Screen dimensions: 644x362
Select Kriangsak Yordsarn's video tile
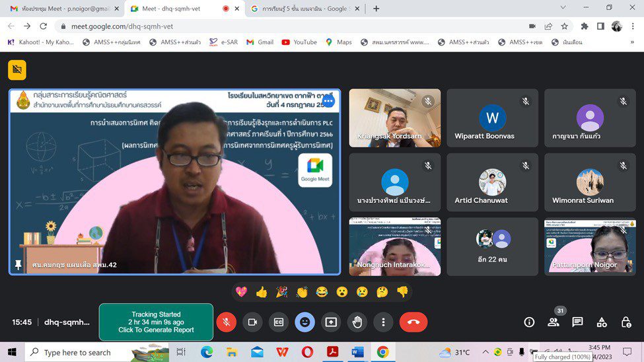coord(395,118)
